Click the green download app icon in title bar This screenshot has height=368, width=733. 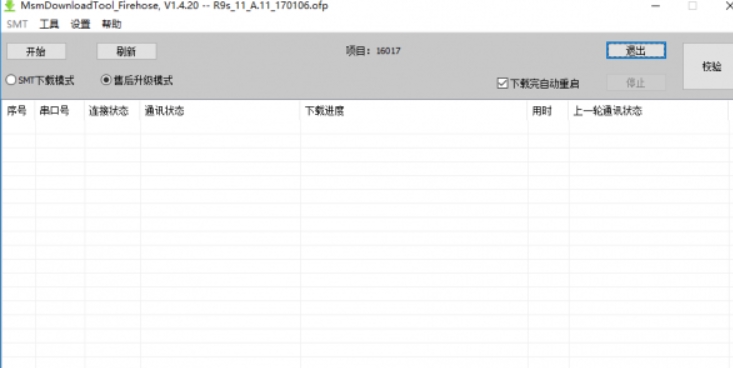pos(9,6)
